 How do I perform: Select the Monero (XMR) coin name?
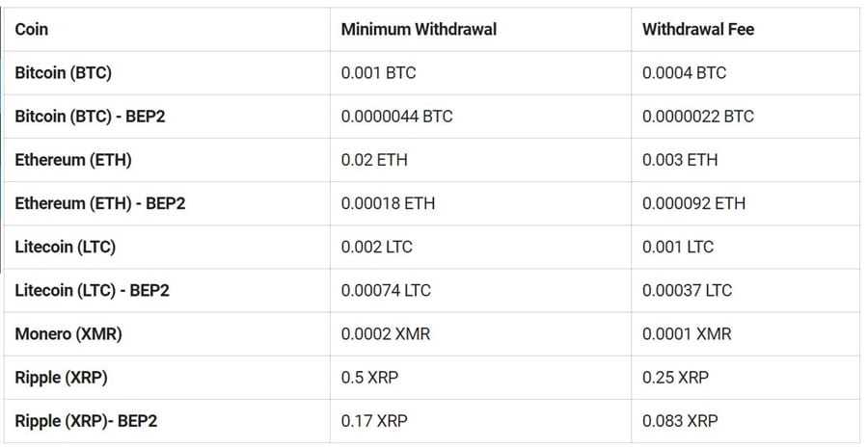[x=68, y=334]
